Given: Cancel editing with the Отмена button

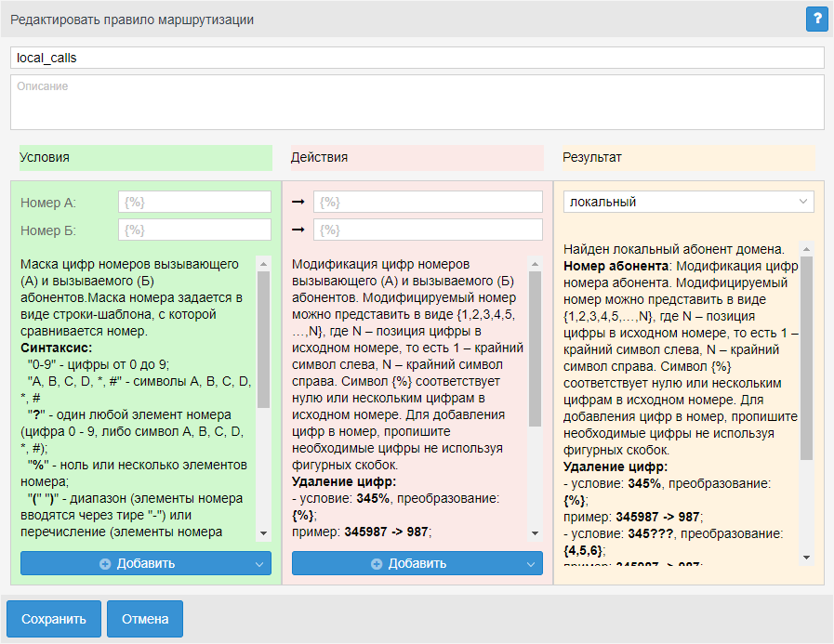Looking at the screenshot, I should pyautogui.click(x=145, y=619).
